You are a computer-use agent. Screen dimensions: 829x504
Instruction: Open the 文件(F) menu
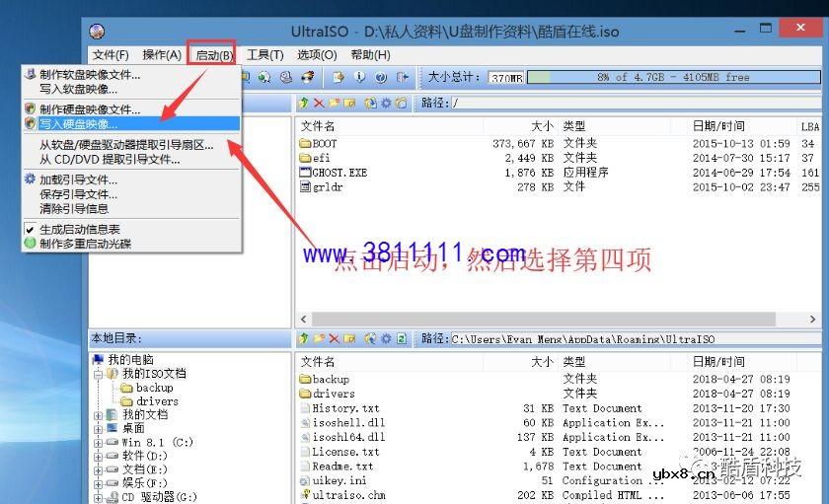[x=111, y=55]
